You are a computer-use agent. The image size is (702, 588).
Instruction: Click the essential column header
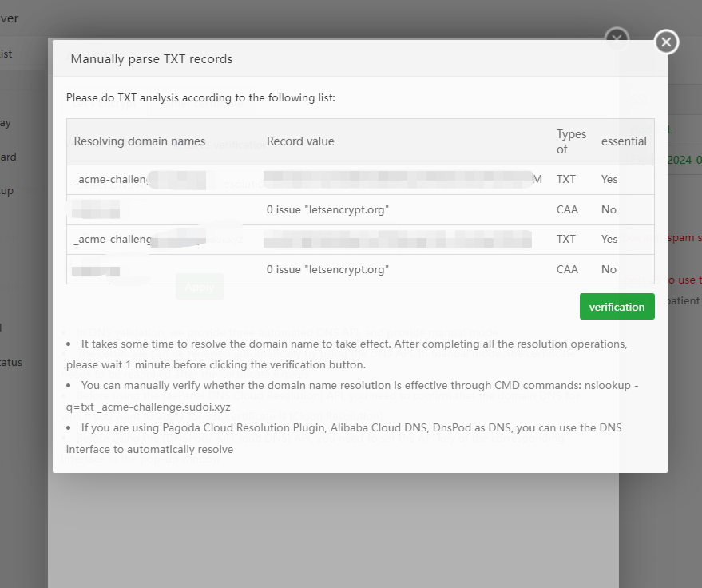[x=624, y=141]
